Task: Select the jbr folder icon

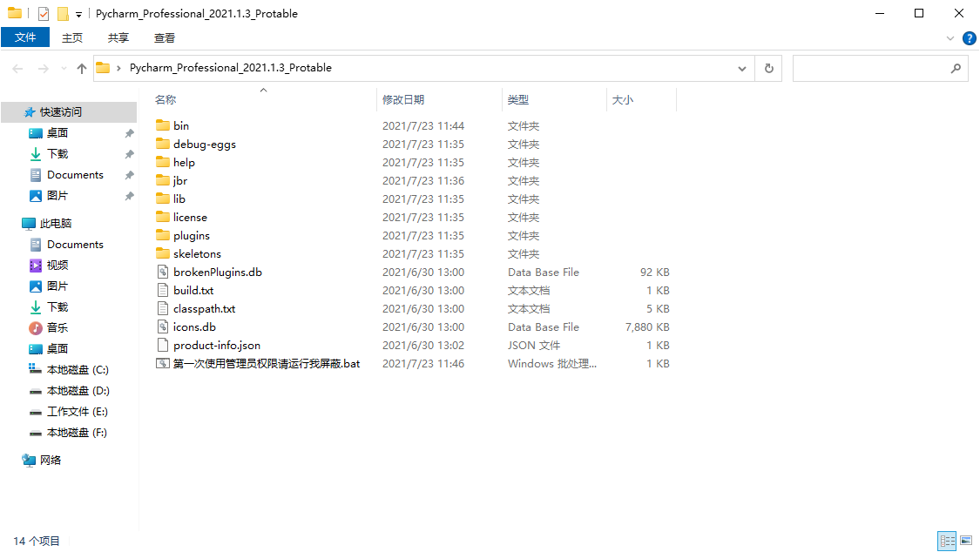Action: [x=163, y=180]
